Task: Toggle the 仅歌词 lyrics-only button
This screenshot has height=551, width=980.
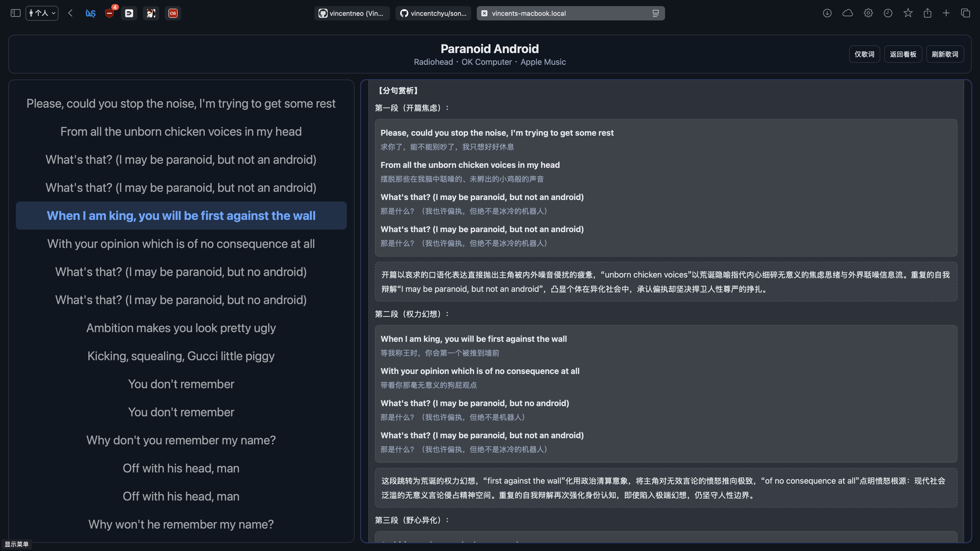Action: 864,54
